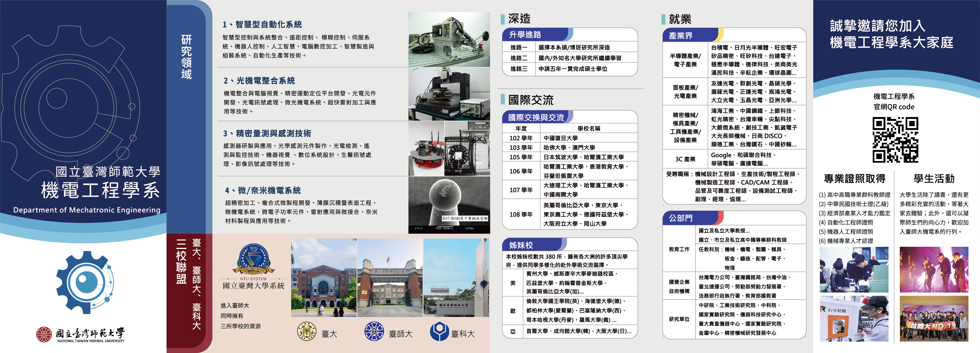The image size is (980, 353).
Task: Click heading 2、光機電整合系統
Action: 259,81
